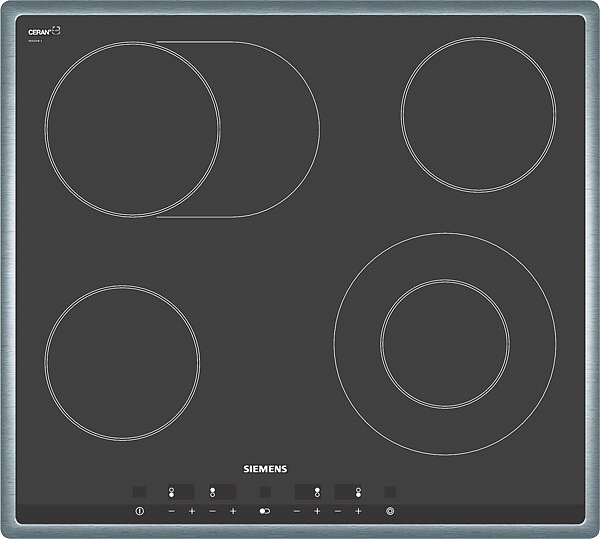Tap minus for the rear-left zone
Viewport: 600px width, 539px height.
coord(213,511)
